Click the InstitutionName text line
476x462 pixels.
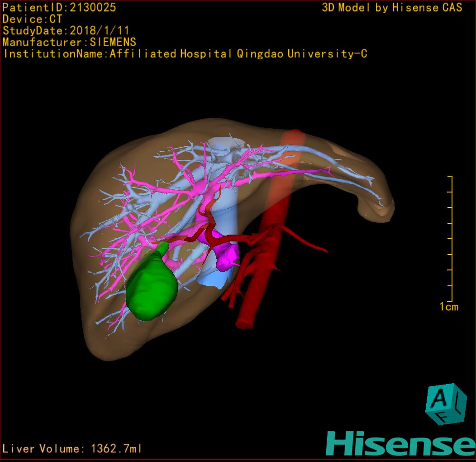tap(185, 54)
